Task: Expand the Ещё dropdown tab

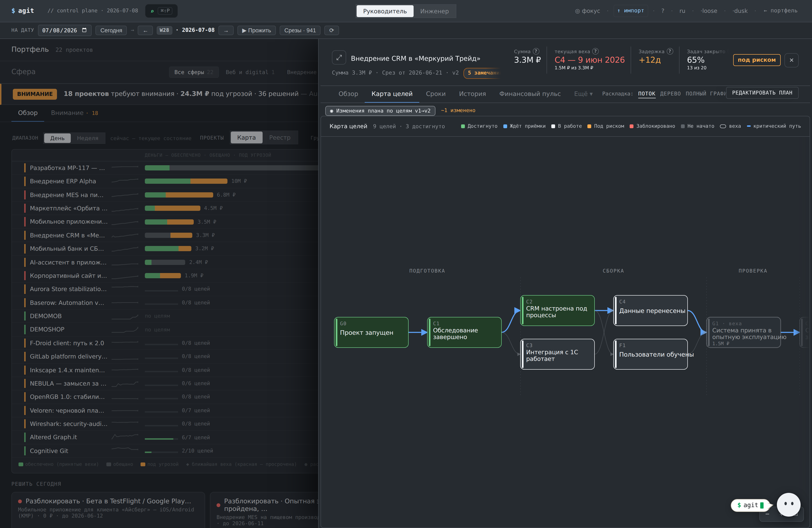Action: [x=583, y=94]
